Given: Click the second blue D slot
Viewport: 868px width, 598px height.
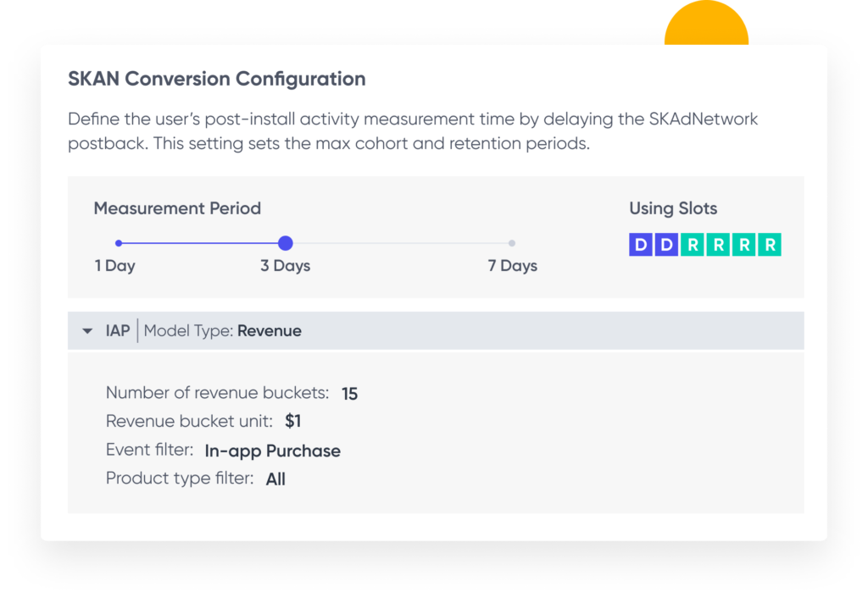Looking at the screenshot, I should [666, 246].
